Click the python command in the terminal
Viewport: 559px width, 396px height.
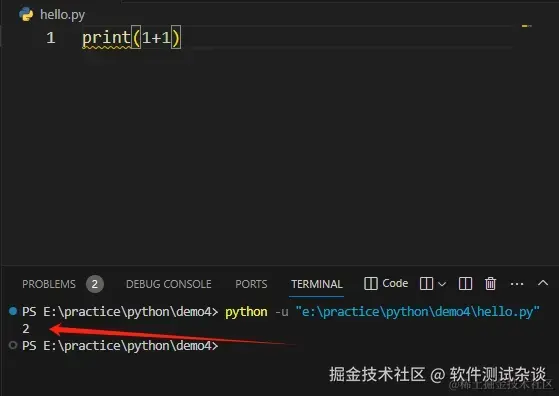(246, 312)
